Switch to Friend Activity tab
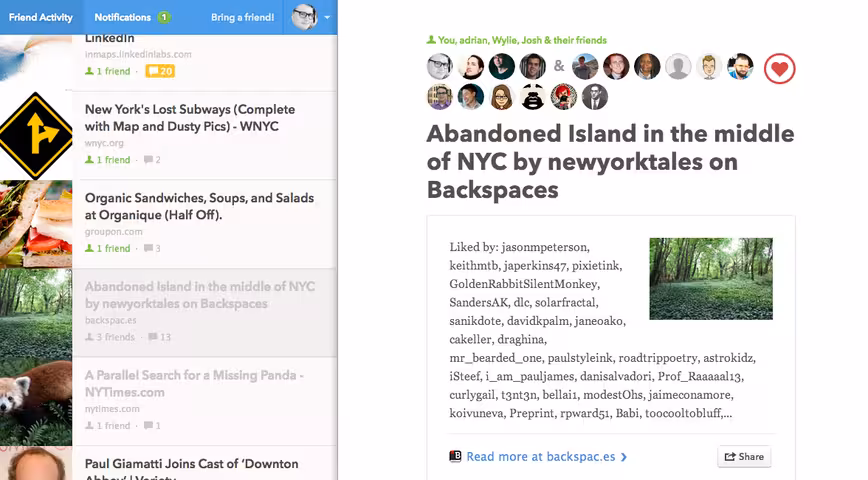Screen dimensions: 868x480 [41, 17]
